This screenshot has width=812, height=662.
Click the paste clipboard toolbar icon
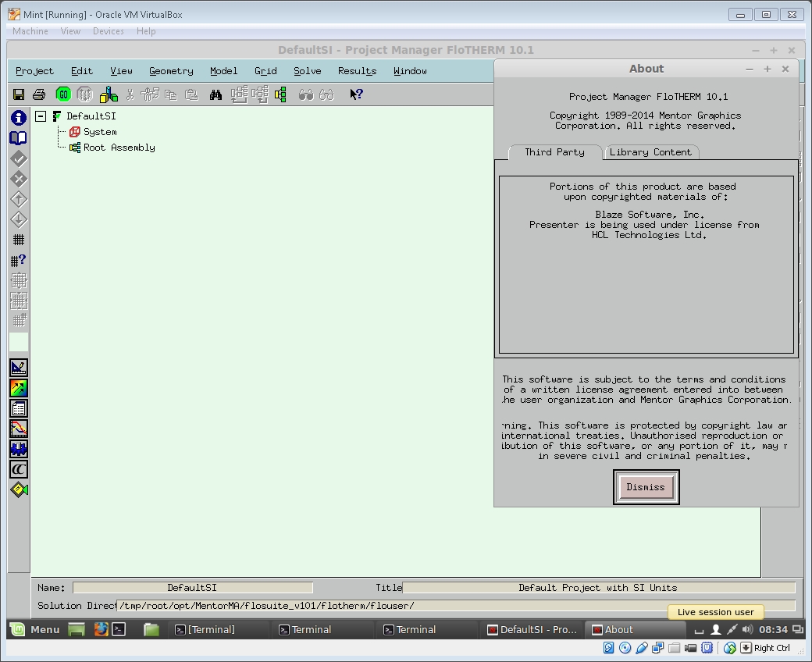pyautogui.click(x=191, y=94)
